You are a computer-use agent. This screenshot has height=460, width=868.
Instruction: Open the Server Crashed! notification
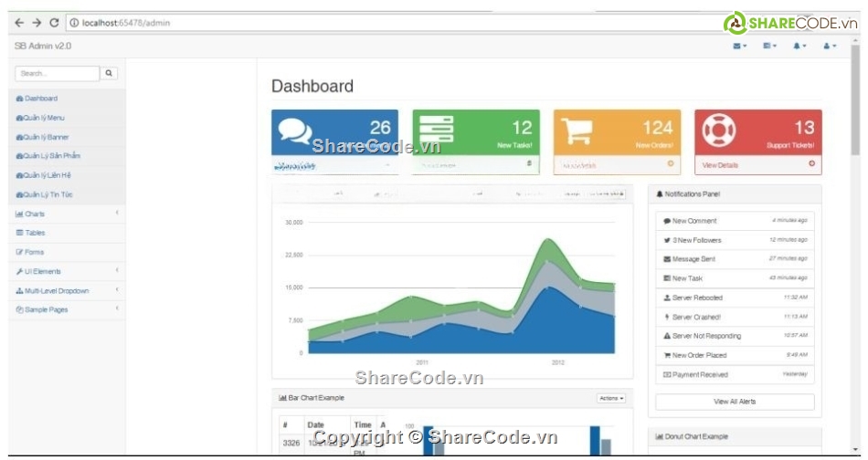[735, 317]
